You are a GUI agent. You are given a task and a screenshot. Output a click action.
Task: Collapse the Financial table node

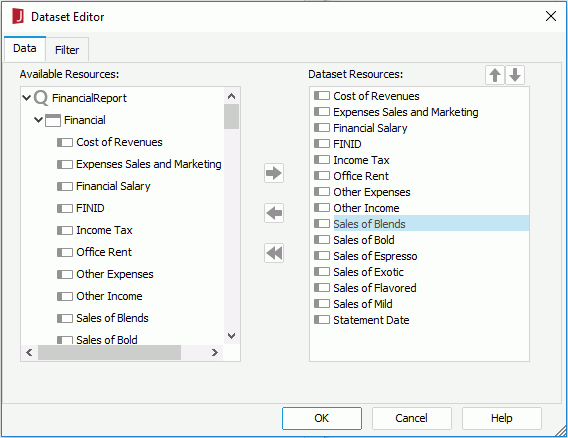coord(38,120)
